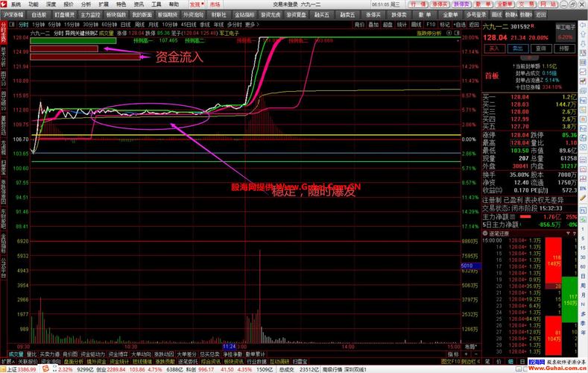Viewport: 588px width, 373px height.
Task: Click the small square icon beside 分时 tab
Action: pos(12,25)
